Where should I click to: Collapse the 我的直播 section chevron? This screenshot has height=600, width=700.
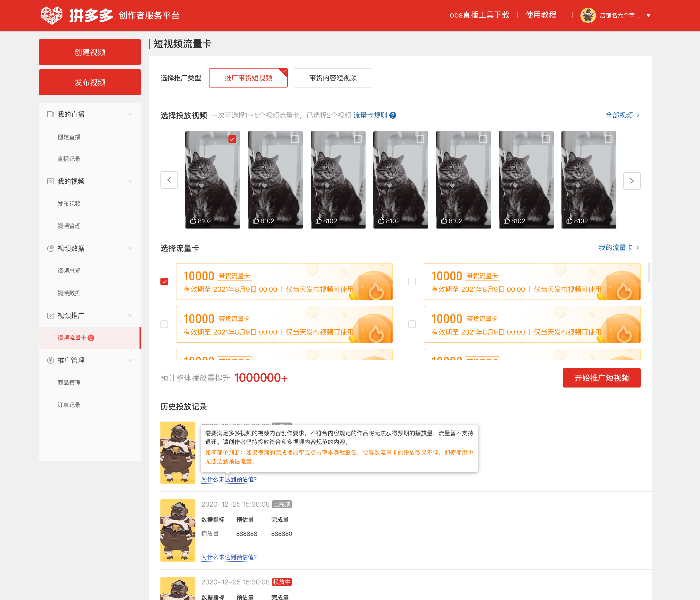130,114
